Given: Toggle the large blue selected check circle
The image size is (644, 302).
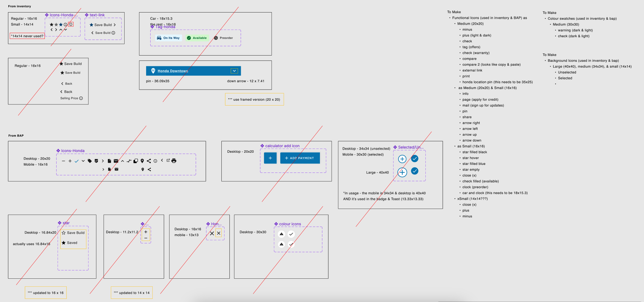Looking at the screenshot, I should click(x=415, y=171).
